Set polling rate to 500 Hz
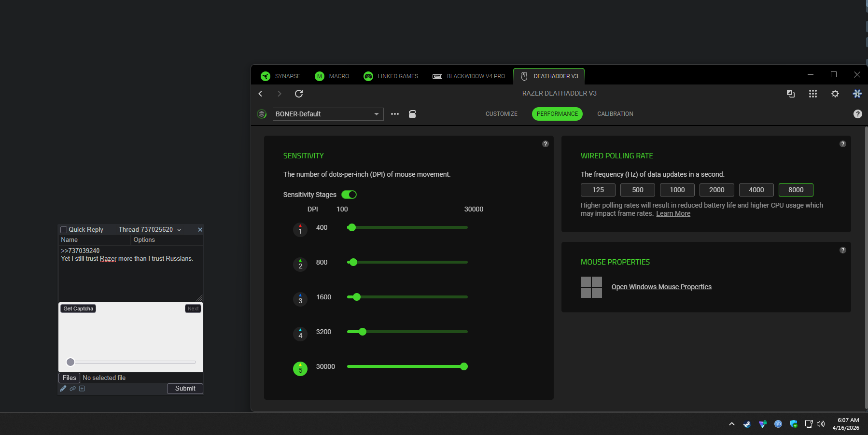868x435 pixels. click(638, 190)
